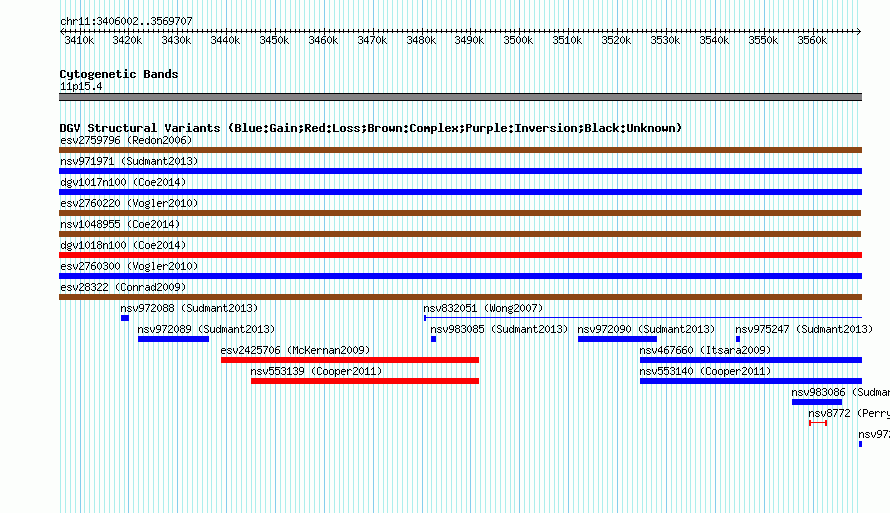890x513 pixels.
Task: Click the 3450k ruler tick label
Action: (x=274, y=40)
